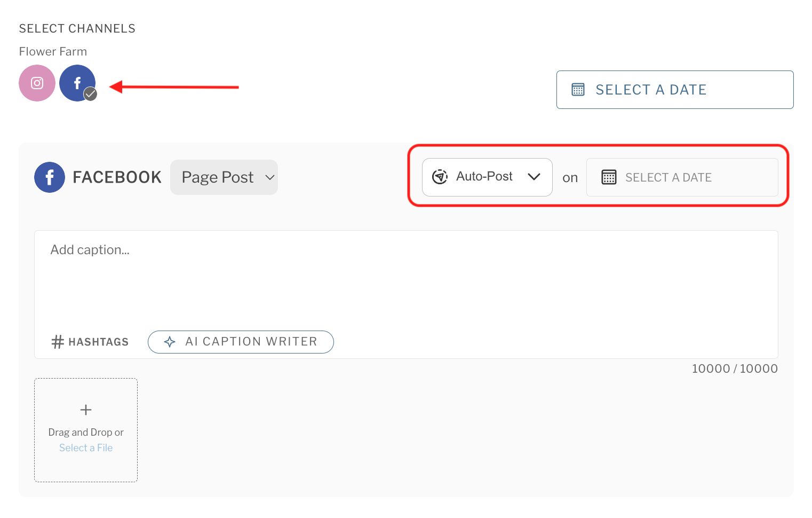
Task: Open the Page Post type dropdown
Action: coord(224,177)
